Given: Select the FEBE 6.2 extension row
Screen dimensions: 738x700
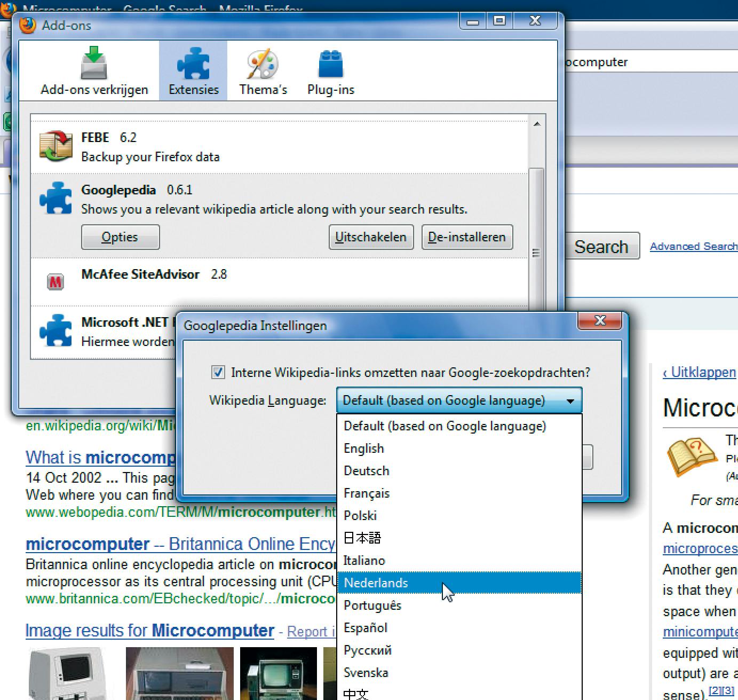Looking at the screenshot, I should 280,146.
